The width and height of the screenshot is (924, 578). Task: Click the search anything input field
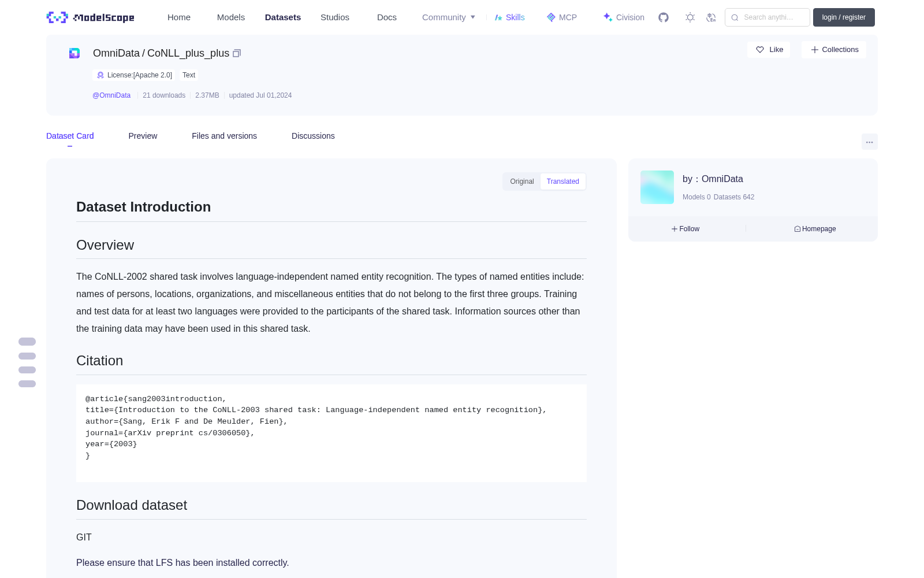767,17
